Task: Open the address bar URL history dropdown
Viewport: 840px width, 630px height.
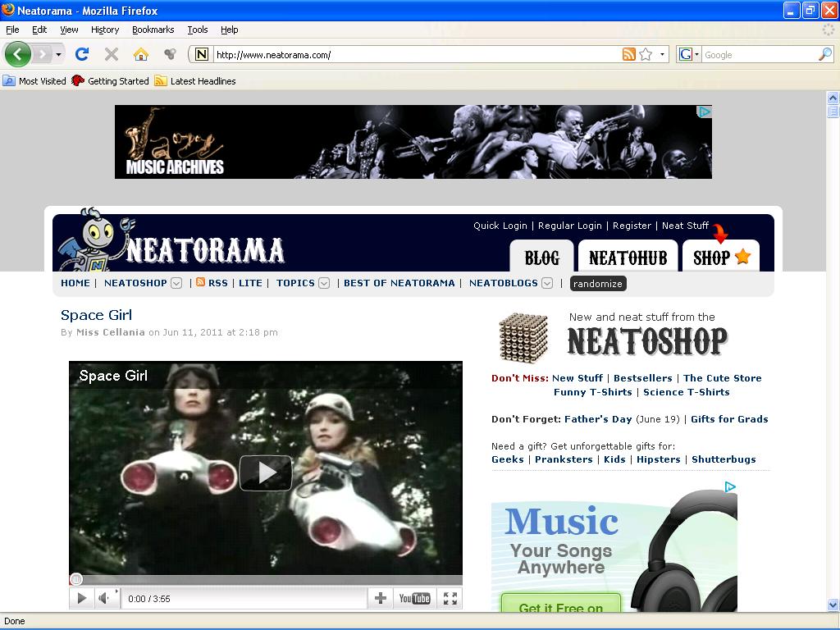Action: pos(662,54)
